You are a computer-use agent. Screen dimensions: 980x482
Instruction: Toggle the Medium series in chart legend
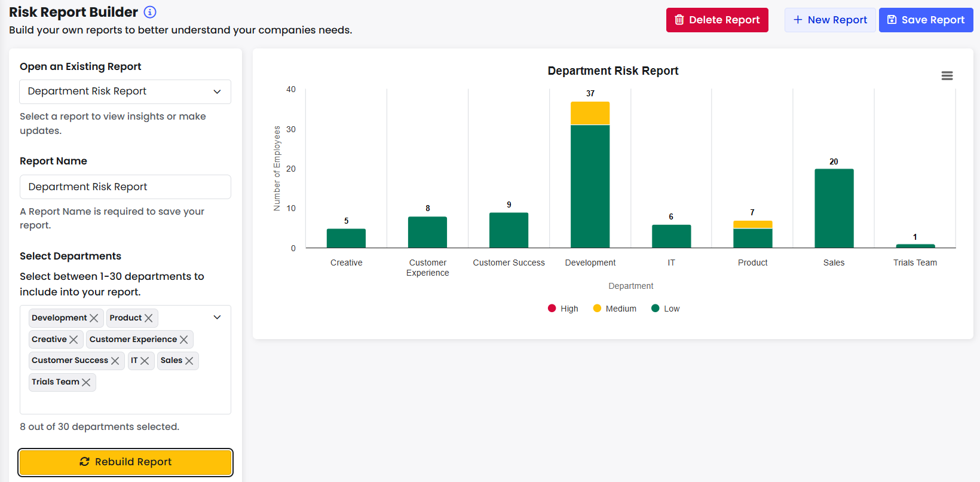[615, 309]
